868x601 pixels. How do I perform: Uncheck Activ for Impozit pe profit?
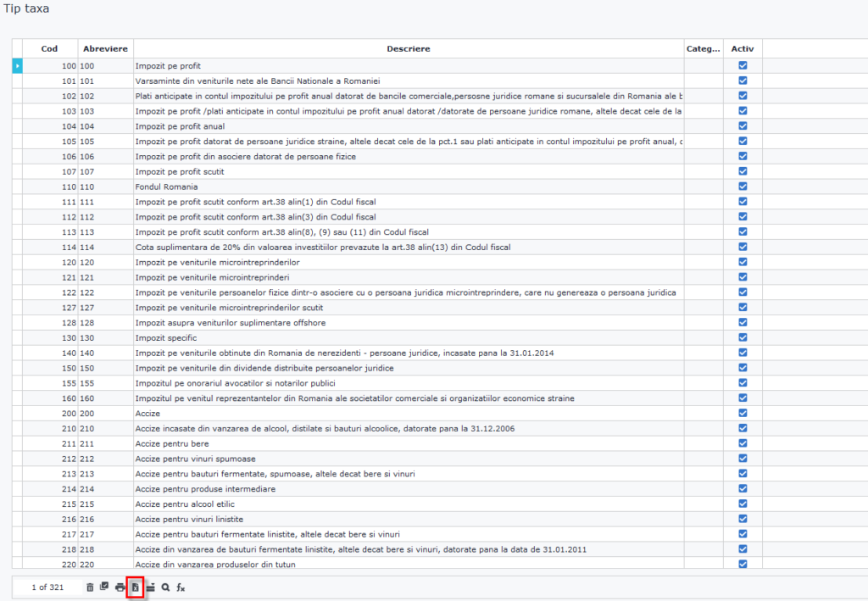tap(743, 65)
